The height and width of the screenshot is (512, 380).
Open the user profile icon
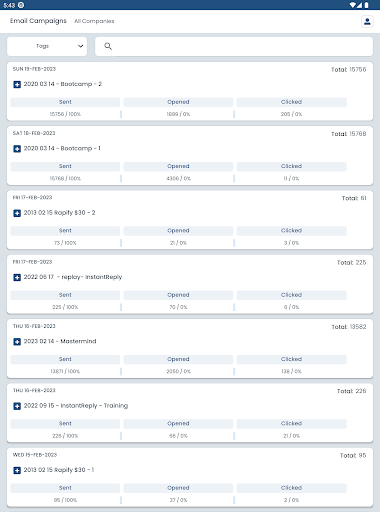[367, 22]
